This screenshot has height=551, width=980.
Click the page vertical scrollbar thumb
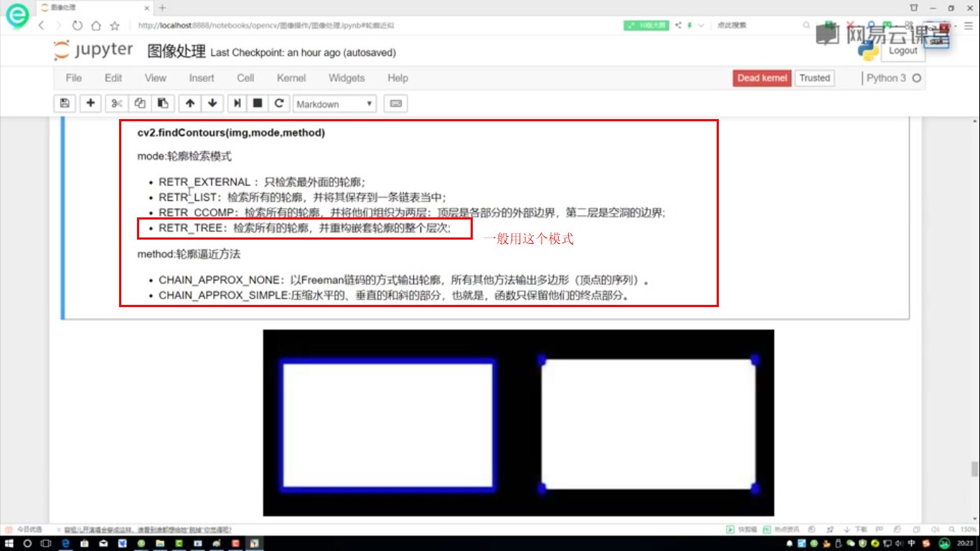pyautogui.click(x=974, y=469)
